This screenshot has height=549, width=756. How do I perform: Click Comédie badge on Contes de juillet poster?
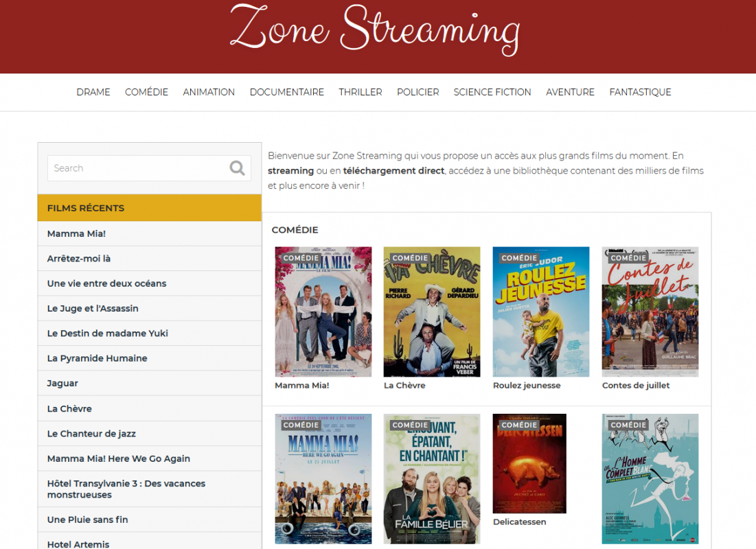point(628,258)
